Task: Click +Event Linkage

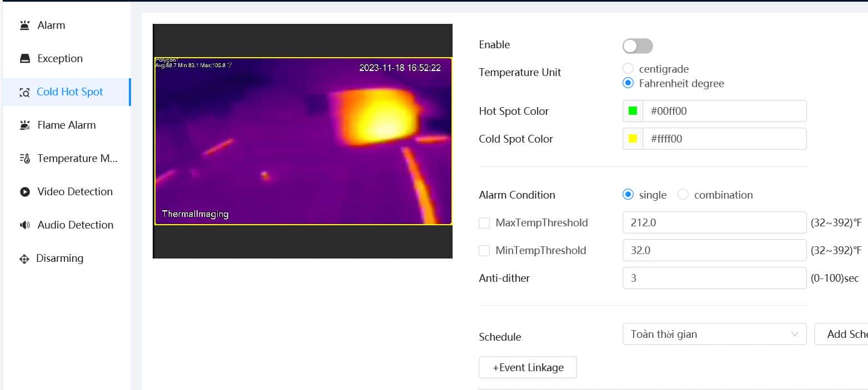Action: click(527, 367)
